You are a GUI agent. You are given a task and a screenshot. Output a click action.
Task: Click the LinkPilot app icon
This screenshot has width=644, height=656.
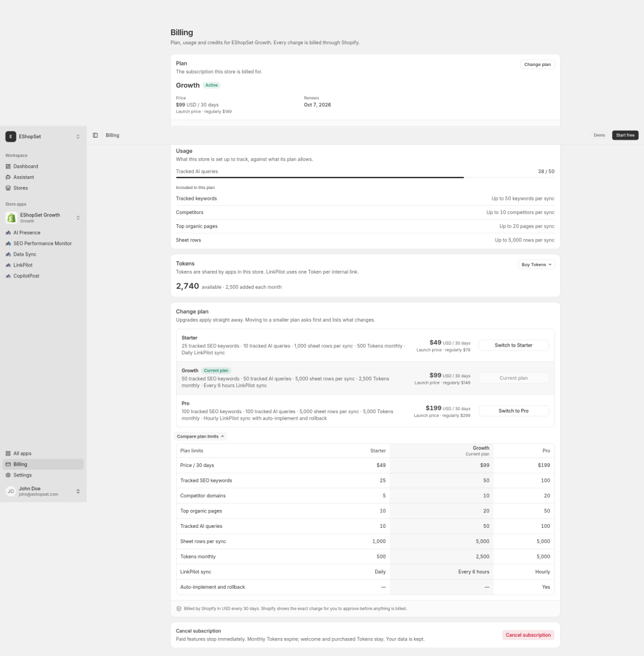8,265
